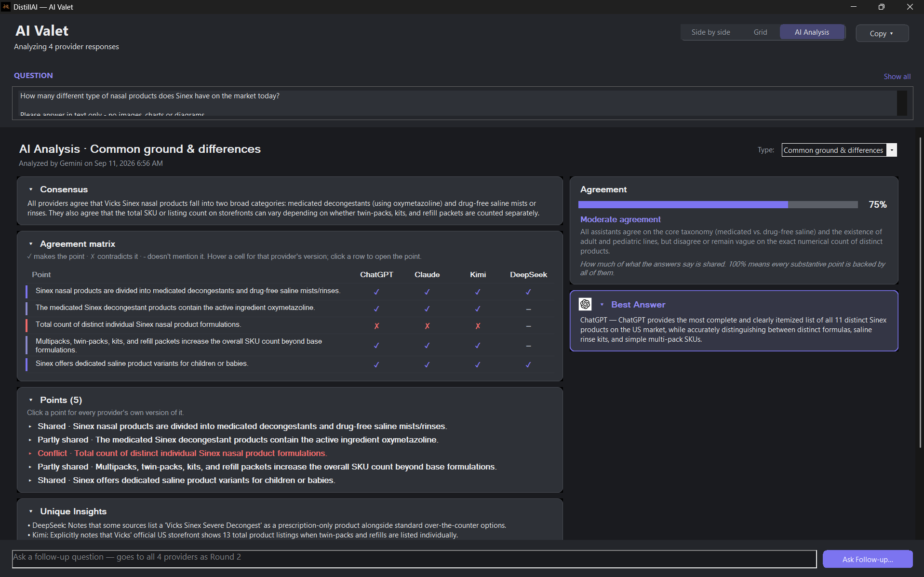Restore down the window
924x577 pixels.
881,7
